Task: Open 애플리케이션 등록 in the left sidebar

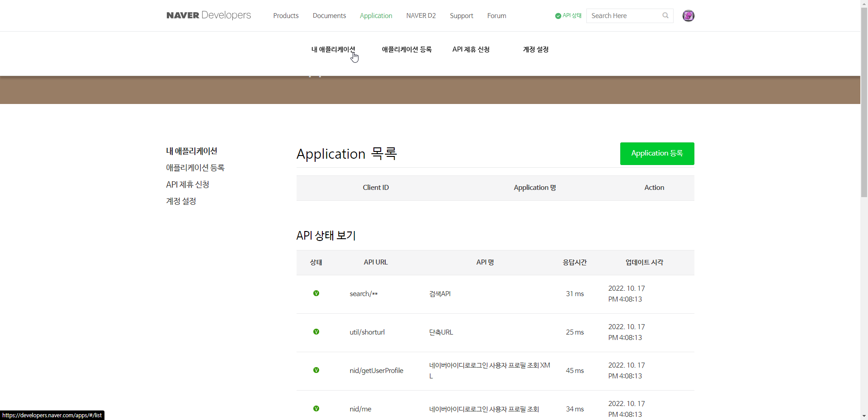Action: [x=195, y=168]
